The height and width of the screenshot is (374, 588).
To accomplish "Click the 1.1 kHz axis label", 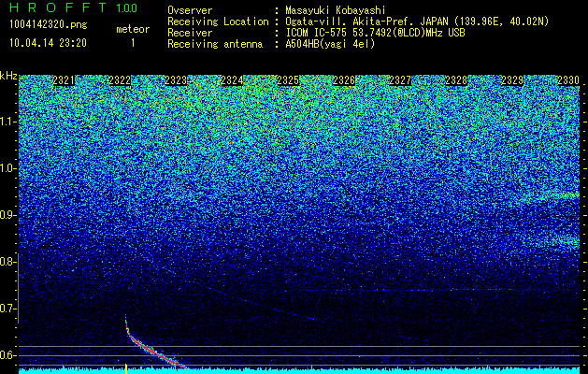I will pos(7,122).
